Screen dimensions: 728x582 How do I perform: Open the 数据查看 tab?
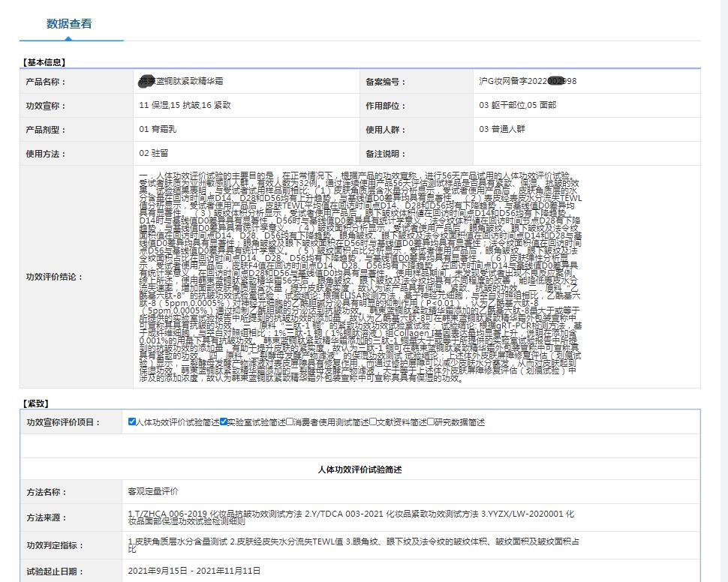[69, 24]
